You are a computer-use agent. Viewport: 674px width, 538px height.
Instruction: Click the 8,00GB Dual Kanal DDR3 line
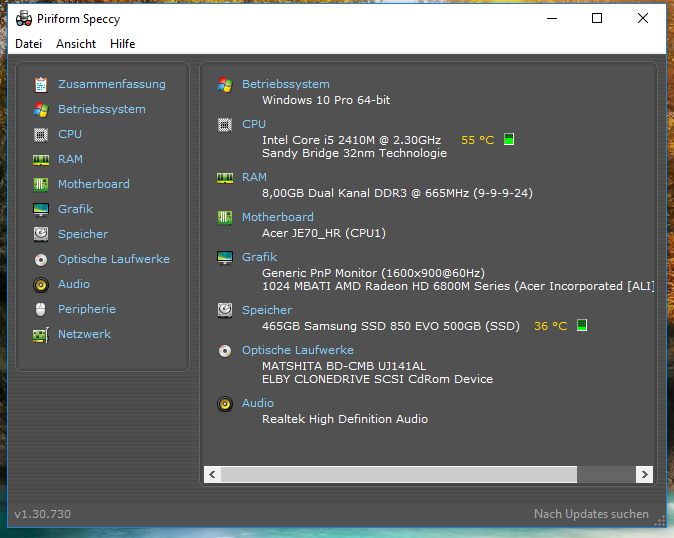pyautogui.click(x=398, y=193)
